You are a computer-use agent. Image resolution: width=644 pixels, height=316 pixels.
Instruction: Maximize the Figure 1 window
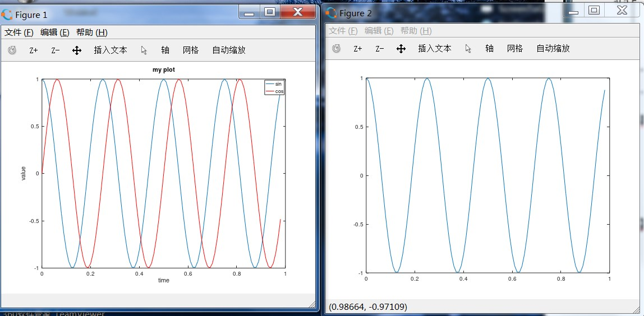[x=270, y=12]
